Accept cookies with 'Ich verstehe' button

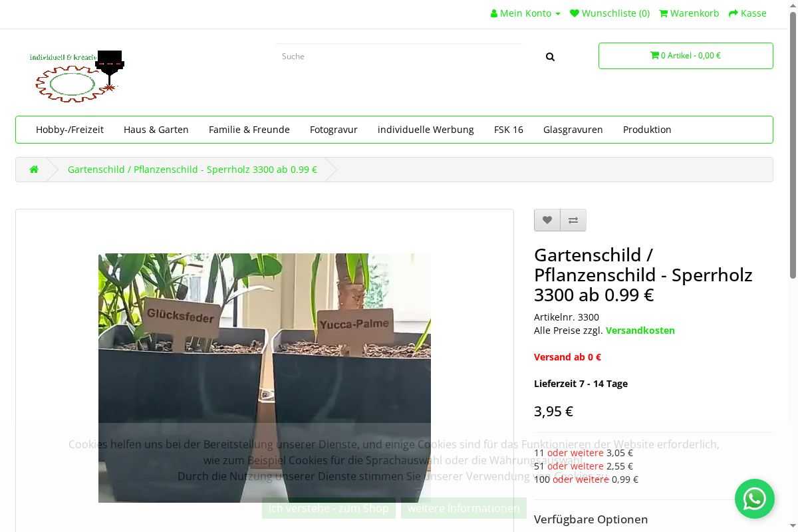point(329,508)
